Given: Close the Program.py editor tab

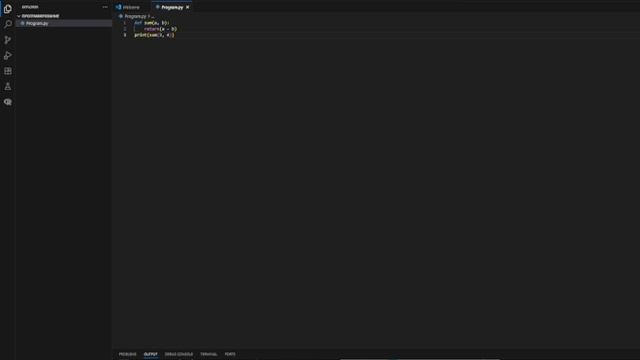Looking at the screenshot, I should 188,7.
